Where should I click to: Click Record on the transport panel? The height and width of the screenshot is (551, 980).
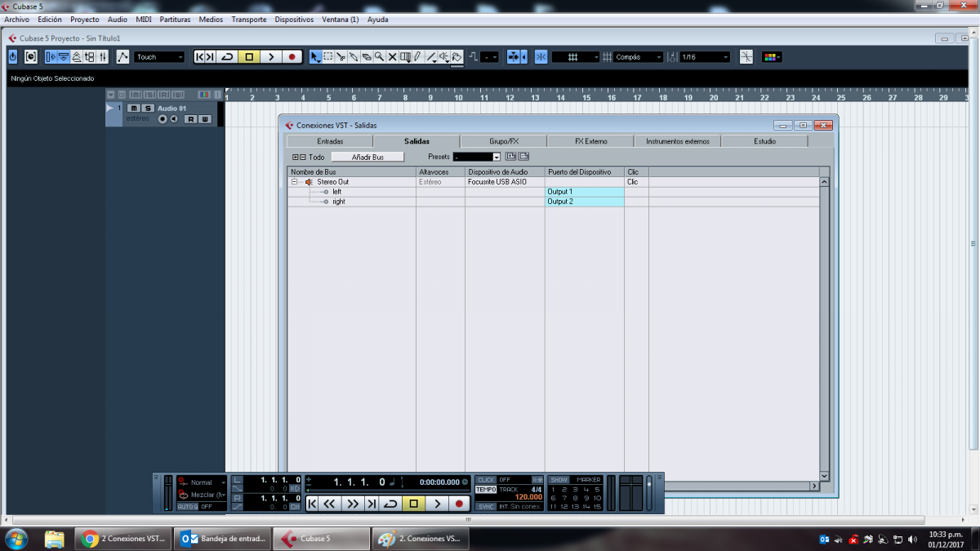coord(459,504)
